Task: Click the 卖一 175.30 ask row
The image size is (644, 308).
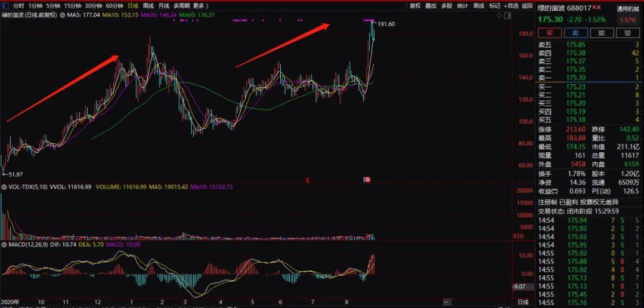Action: click(589, 78)
